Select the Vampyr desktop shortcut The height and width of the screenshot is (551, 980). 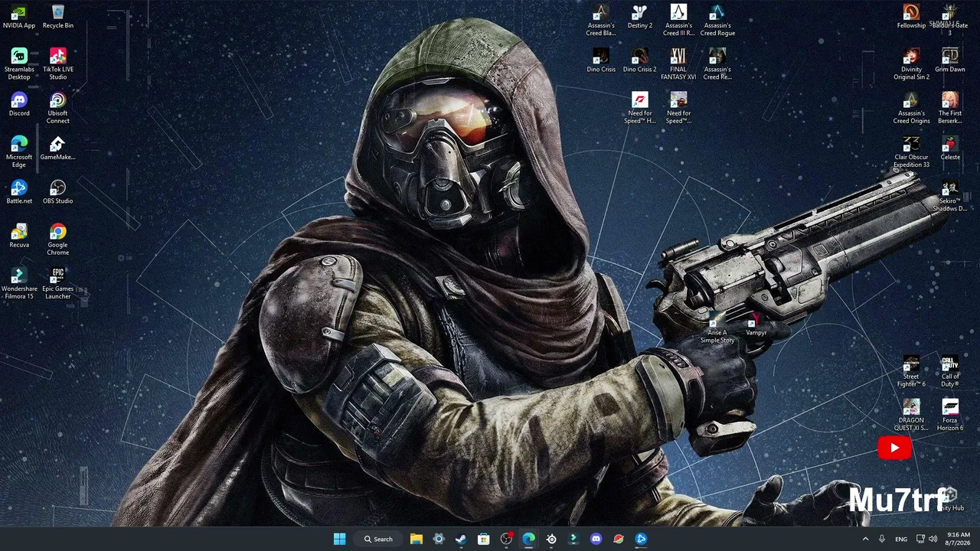[756, 324]
